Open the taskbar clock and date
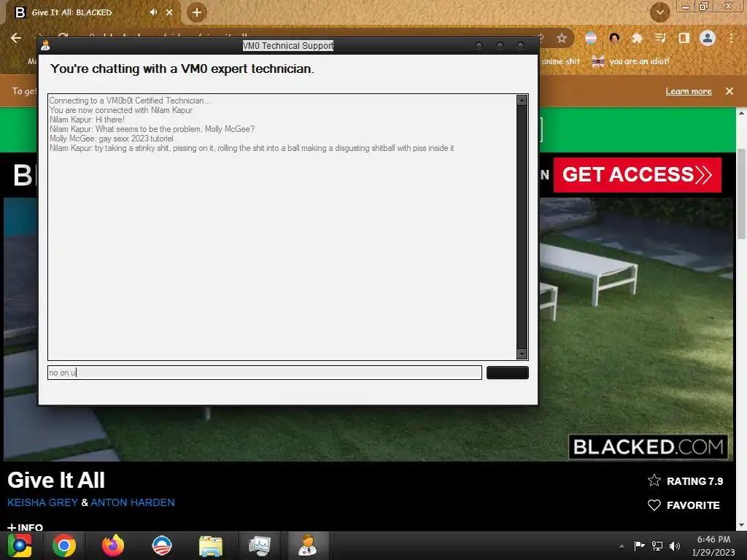The width and height of the screenshot is (747, 560). 713,545
